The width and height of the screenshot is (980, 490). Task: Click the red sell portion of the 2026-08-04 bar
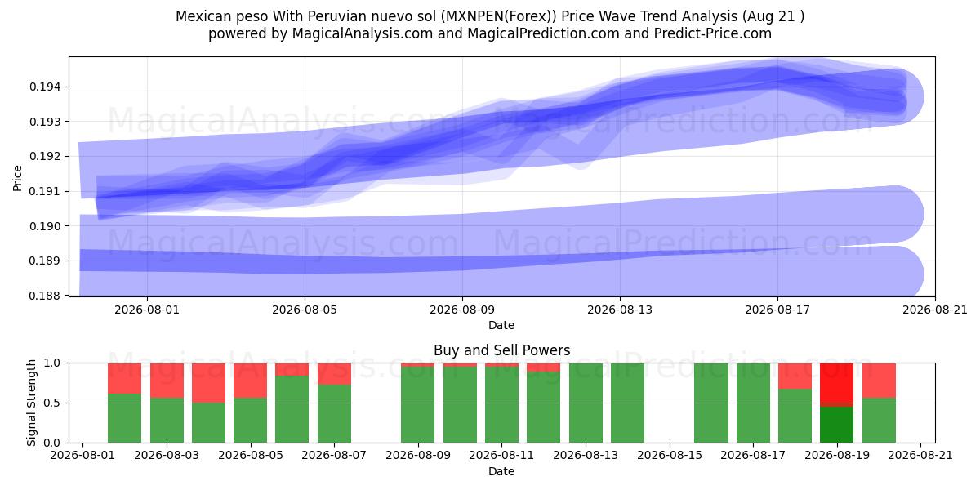208,382
